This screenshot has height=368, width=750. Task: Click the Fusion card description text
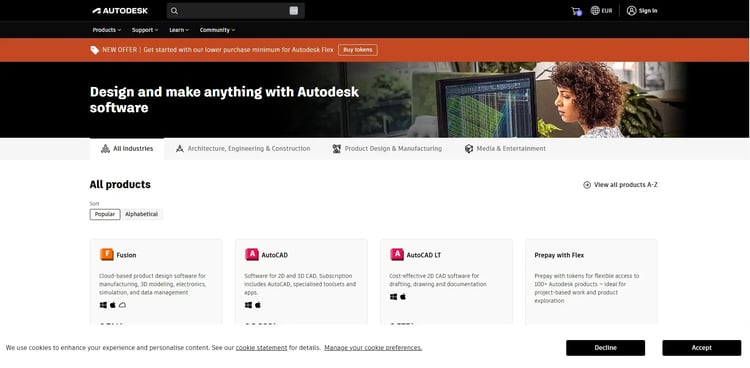[x=153, y=284]
